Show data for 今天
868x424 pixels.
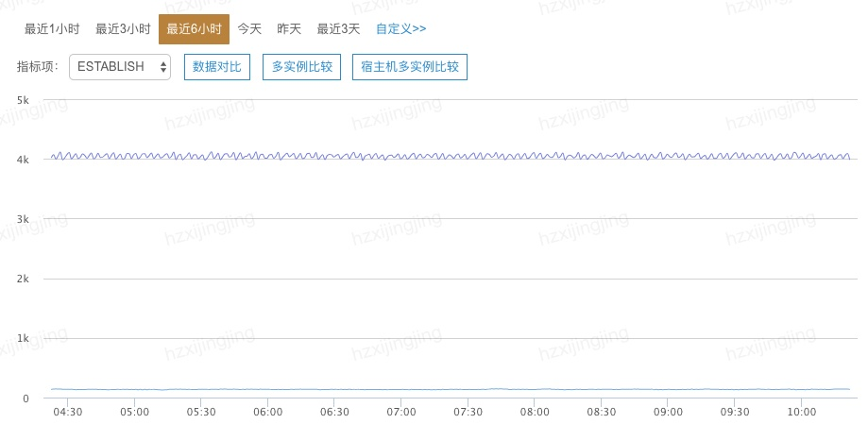click(x=249, y=29)
